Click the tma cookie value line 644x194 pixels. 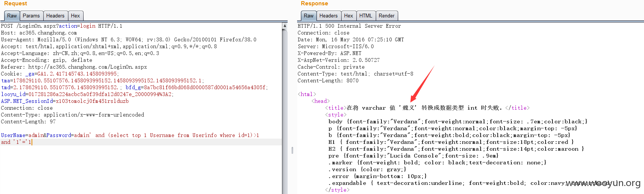[x=103, y=80]
